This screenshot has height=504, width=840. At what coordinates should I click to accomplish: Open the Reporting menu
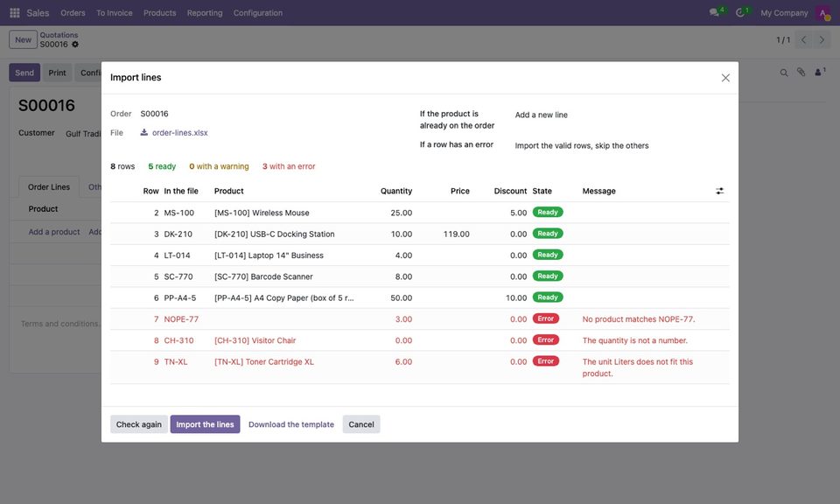coord(205,13)
